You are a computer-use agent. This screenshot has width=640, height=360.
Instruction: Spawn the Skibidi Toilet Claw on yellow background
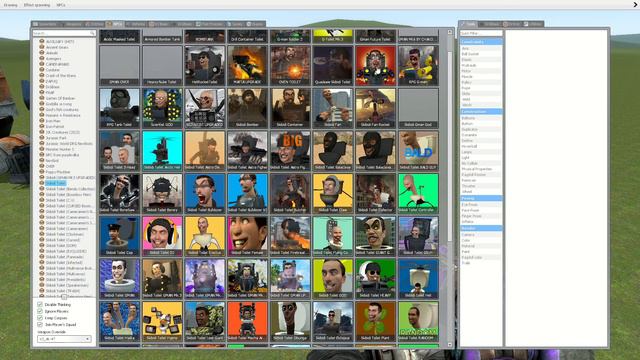tap(333, 193)
